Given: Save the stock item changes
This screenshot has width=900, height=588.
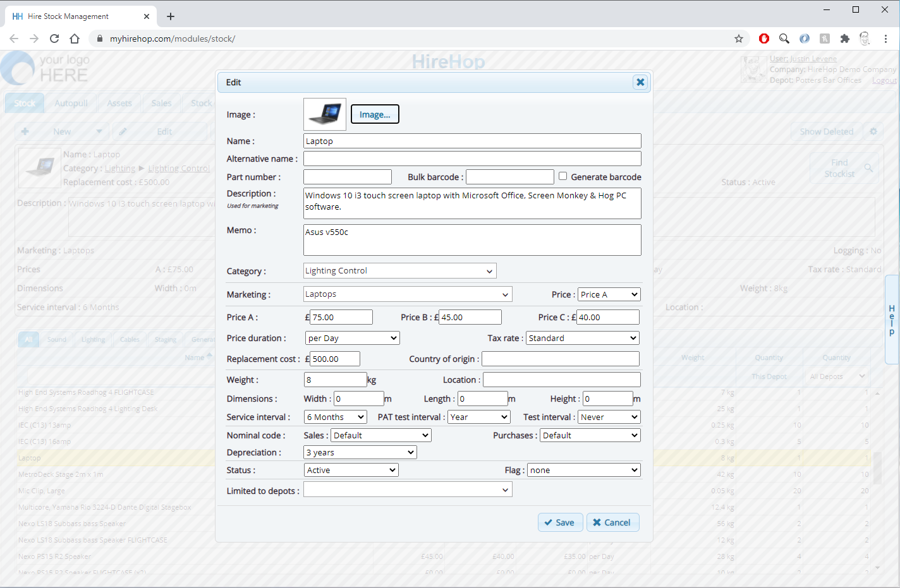Looking at the screenshot, I should coord(560,522).
